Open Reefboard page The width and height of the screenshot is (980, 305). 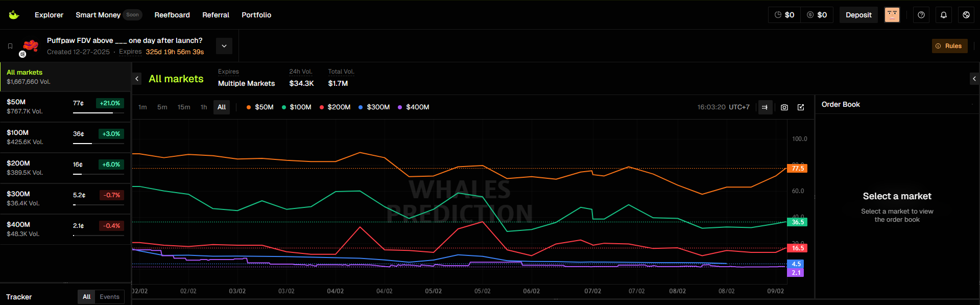coord(172,15)
